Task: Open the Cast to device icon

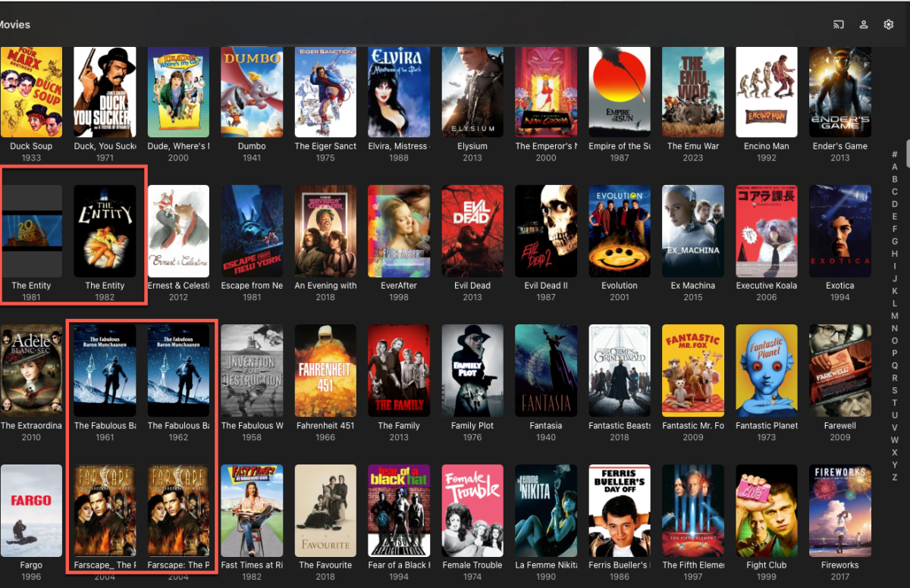Action: pos(838,24)
